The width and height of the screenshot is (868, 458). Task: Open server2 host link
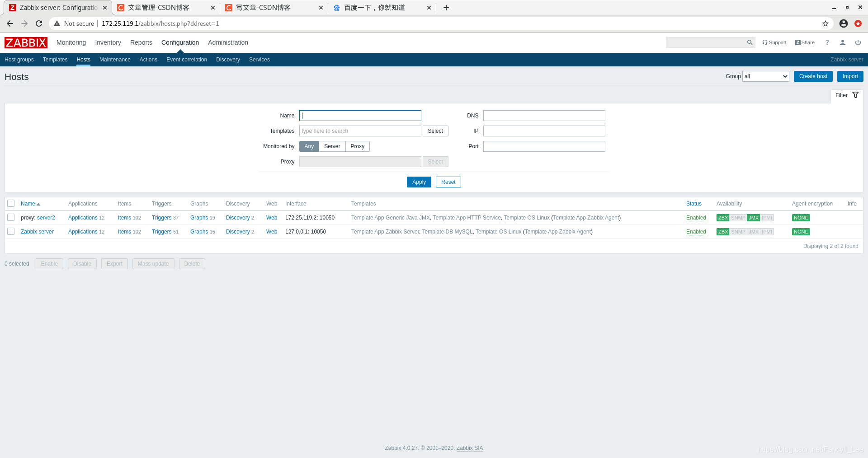46,218
